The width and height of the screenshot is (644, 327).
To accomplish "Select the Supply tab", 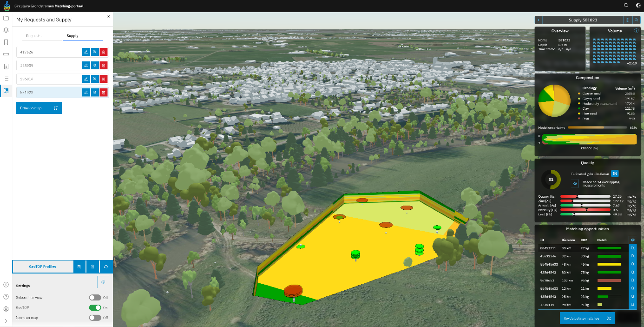I will click(x=72, y=36).
